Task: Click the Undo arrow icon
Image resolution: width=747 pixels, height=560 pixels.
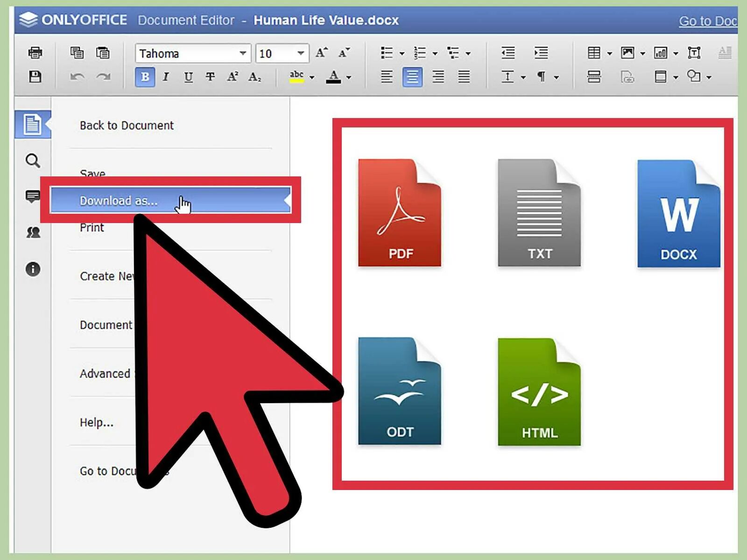Action: point(77,77)
